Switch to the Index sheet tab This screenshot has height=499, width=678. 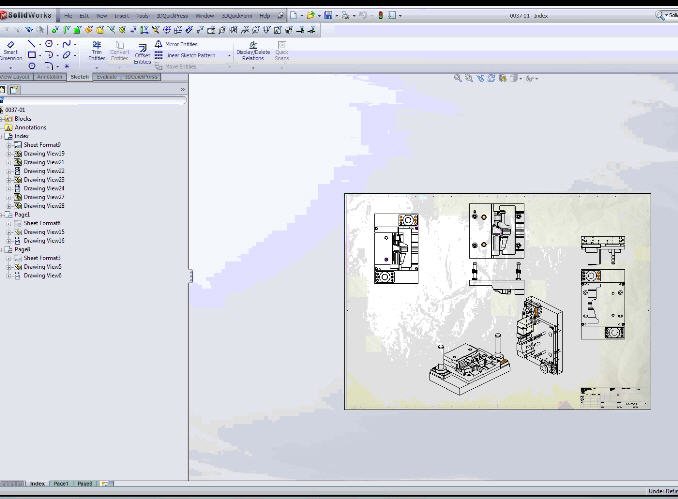pyautogui.click(x=38, y=484)
